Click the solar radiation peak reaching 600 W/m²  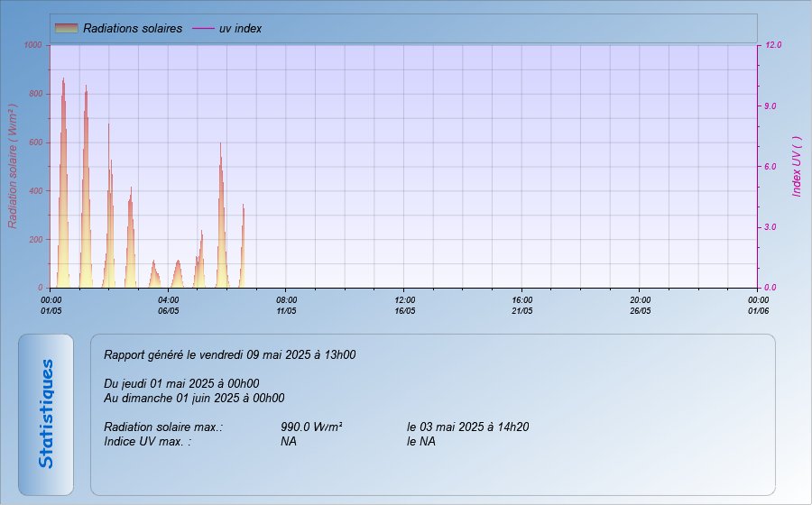(222, 217)
